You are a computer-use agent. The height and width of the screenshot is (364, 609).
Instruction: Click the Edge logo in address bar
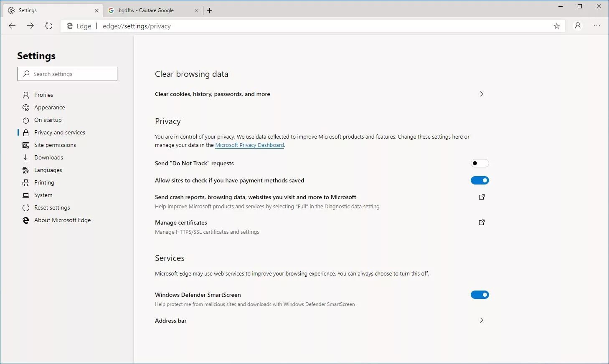click(70, 26)
